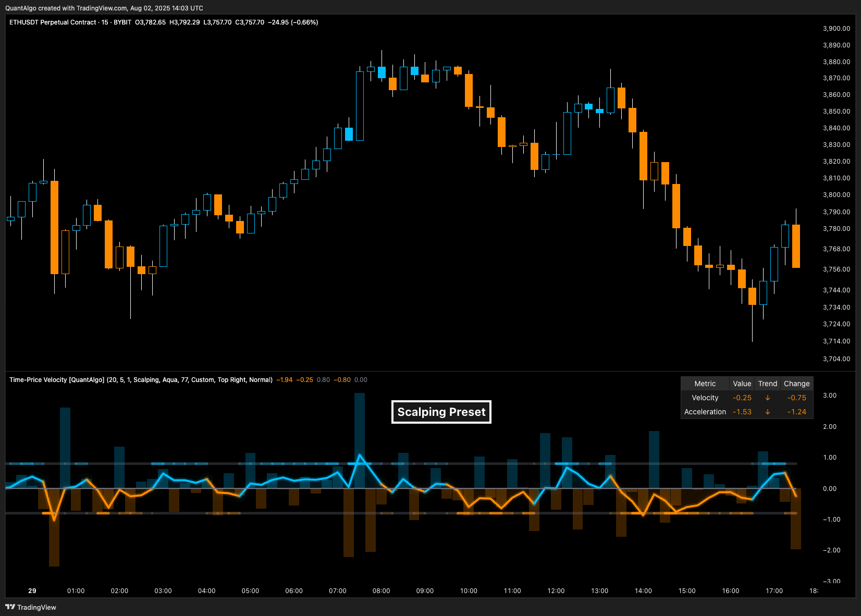Click the QuantAlgo created with TradingView.com header
Viewport: 861px width, 616px height.
104,8
